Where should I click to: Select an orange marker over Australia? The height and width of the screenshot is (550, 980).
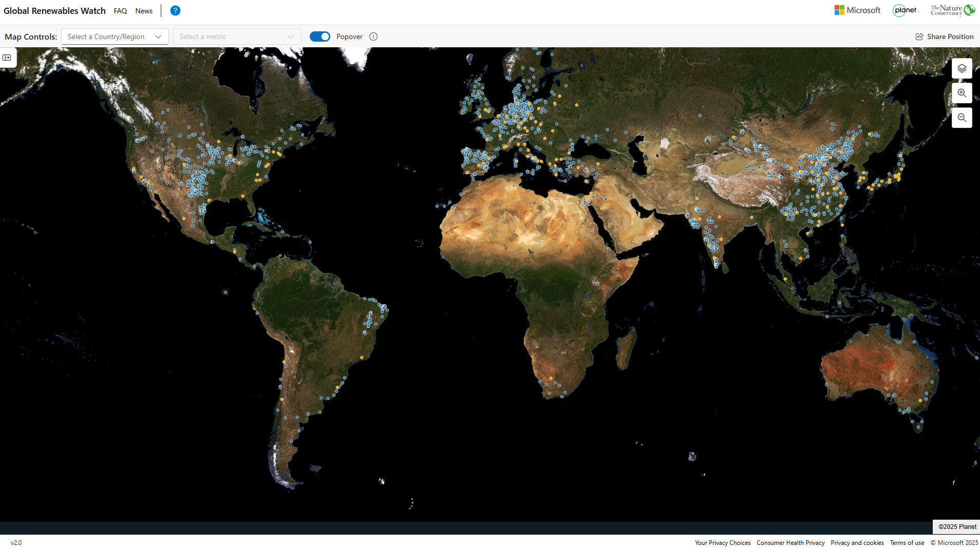pyautogui.click(x=920, y=400)
